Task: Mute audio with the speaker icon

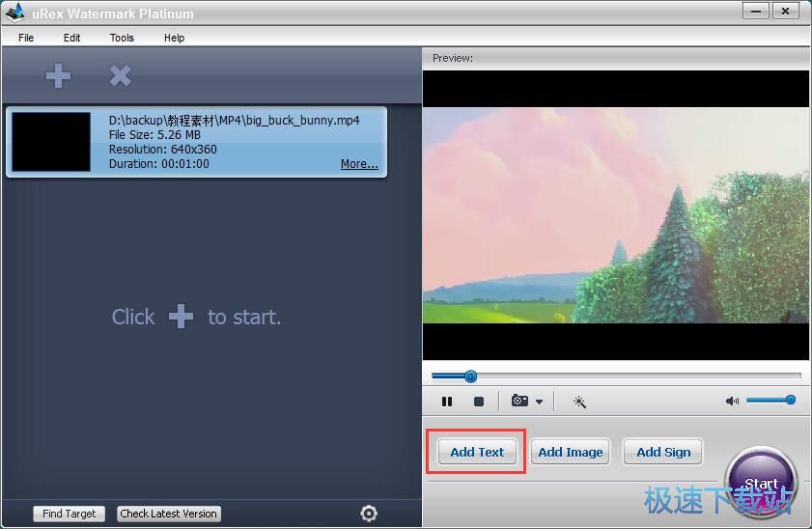Action: [x=732, y=401]
